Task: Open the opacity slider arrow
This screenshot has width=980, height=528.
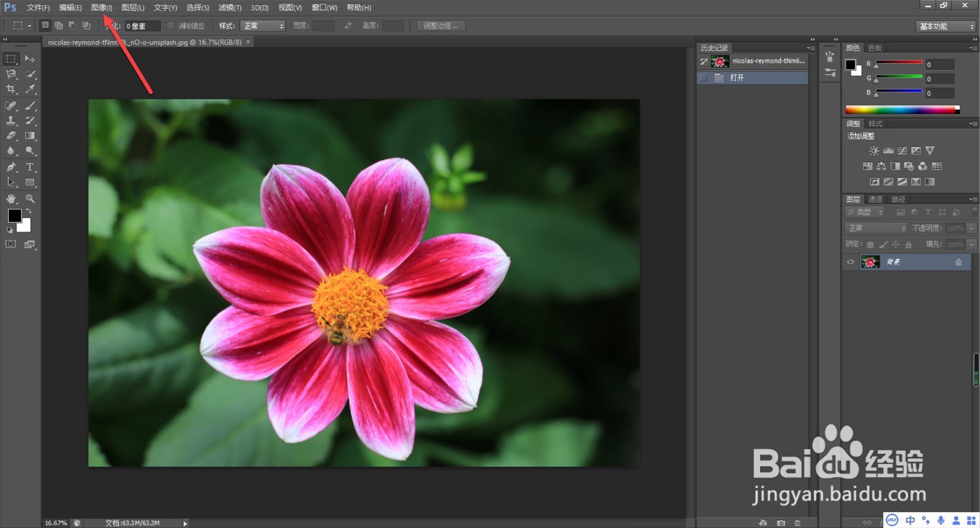Action: (x=971, y=228)
